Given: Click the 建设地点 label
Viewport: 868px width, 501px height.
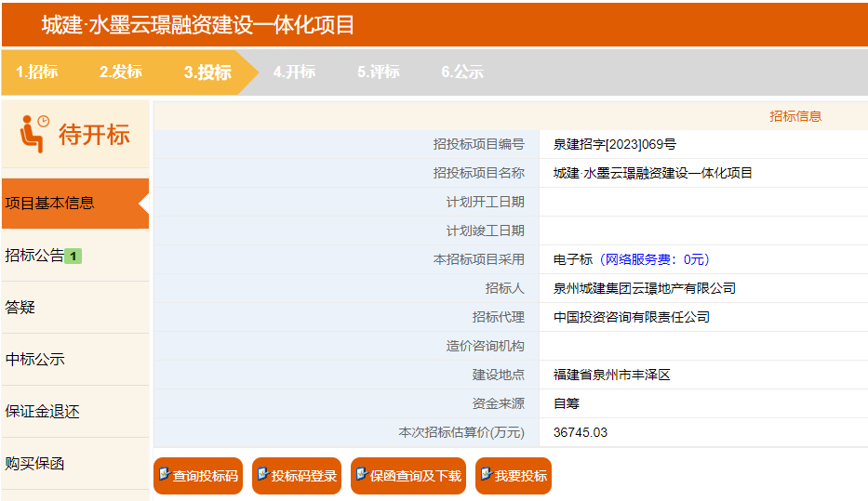Looking at the screenshot, I should (498, 375).
